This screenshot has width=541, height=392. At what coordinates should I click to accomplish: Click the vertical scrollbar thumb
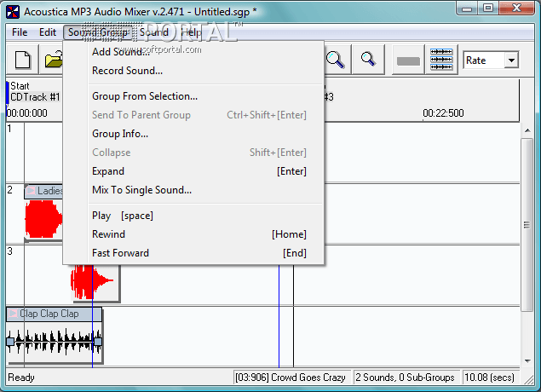[527, 225]
